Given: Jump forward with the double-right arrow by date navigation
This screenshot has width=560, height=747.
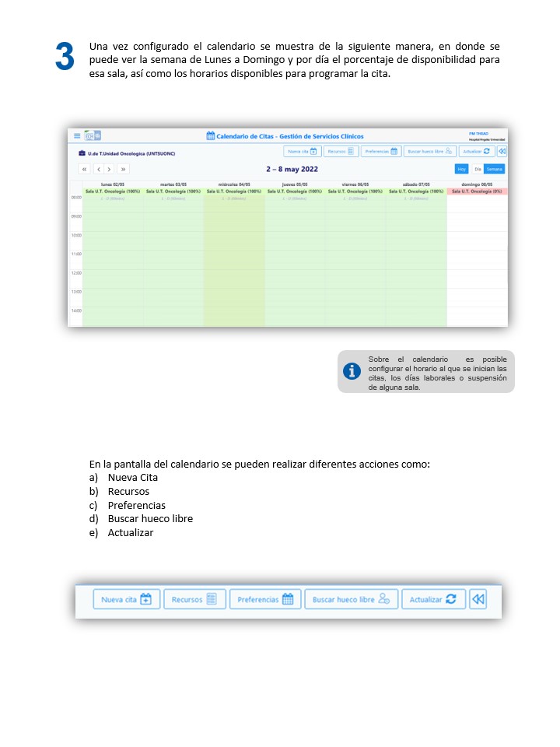Looking at the screenshot, I should [122, 169].
